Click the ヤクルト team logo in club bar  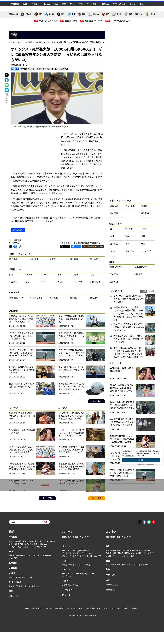click(x=23, y=14)
